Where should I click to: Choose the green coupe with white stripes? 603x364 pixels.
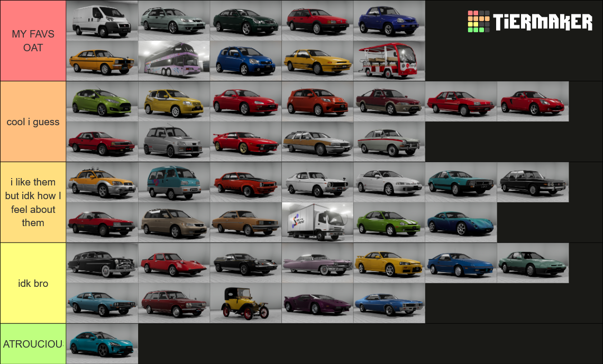389,223
